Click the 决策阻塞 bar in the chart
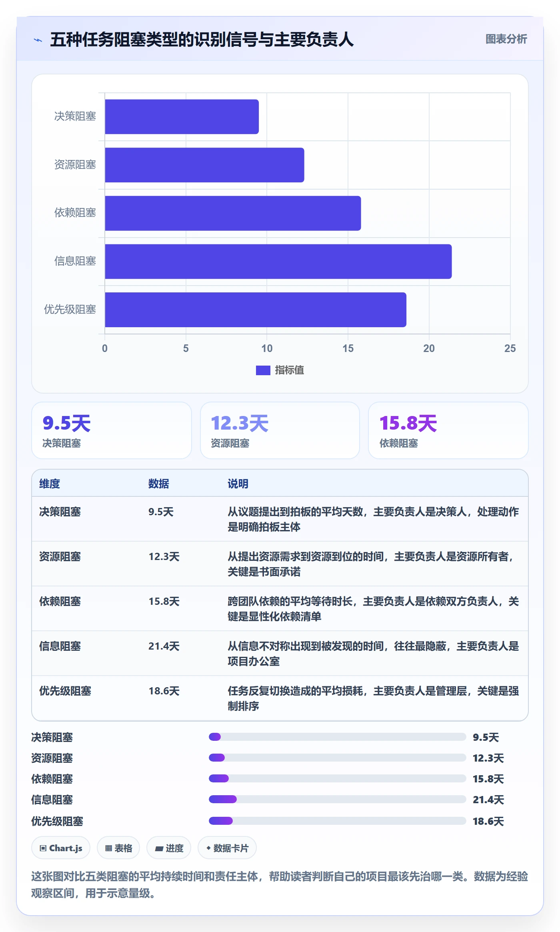This screenshot has height=932, width=560. coord(182,117)
